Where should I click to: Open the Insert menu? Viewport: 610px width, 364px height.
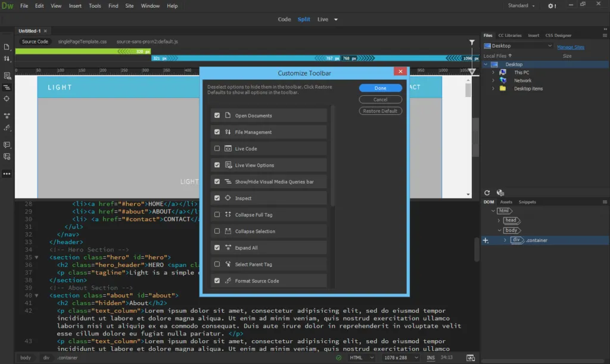pos(75,6)
